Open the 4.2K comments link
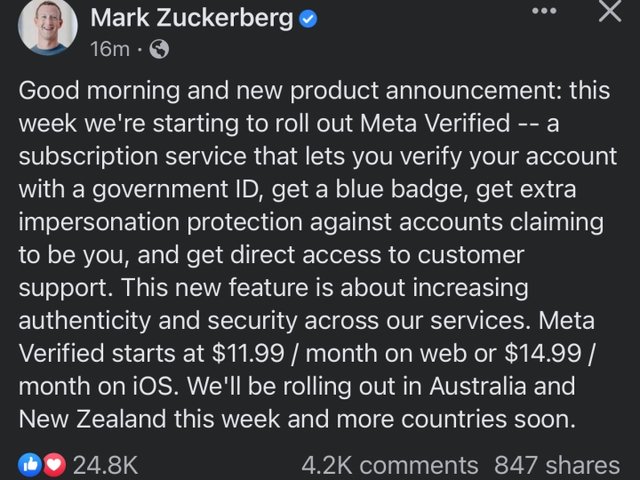 point(389,464)
